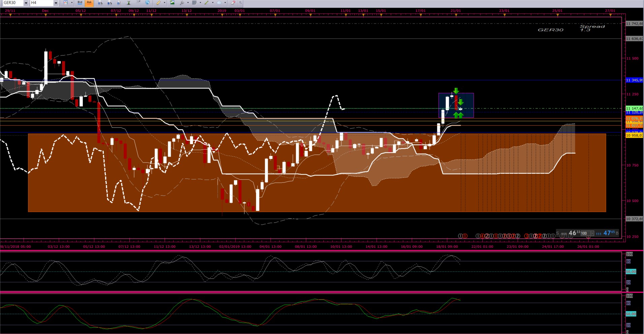Expand the lines tool options arrow
The image size is (644, 334).
(x=200, y=3)
